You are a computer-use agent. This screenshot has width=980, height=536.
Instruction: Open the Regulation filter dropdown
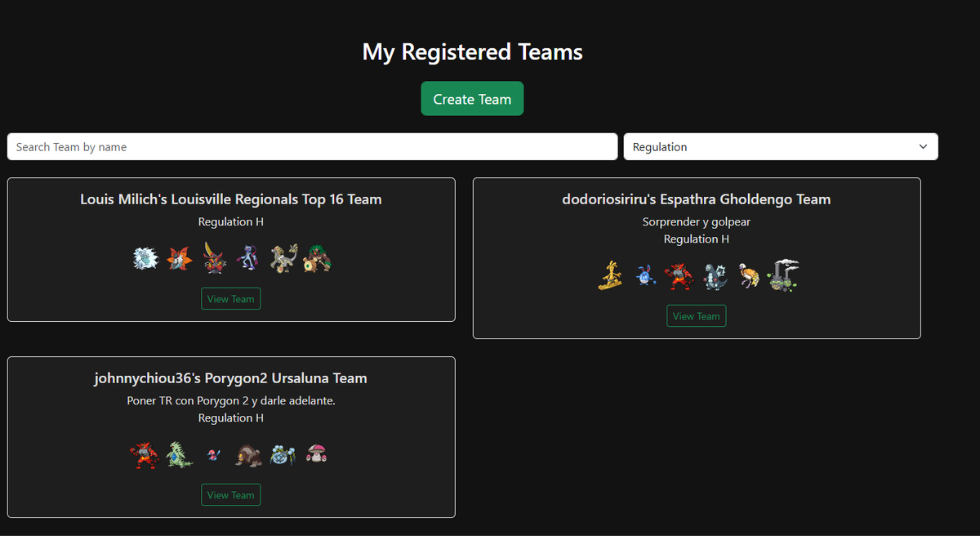pos(781,147)
